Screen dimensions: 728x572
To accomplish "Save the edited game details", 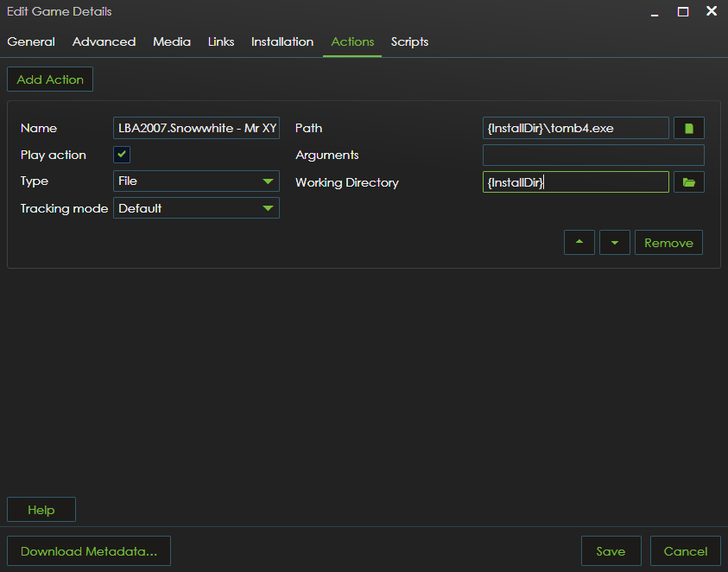I will coord(611,550).
